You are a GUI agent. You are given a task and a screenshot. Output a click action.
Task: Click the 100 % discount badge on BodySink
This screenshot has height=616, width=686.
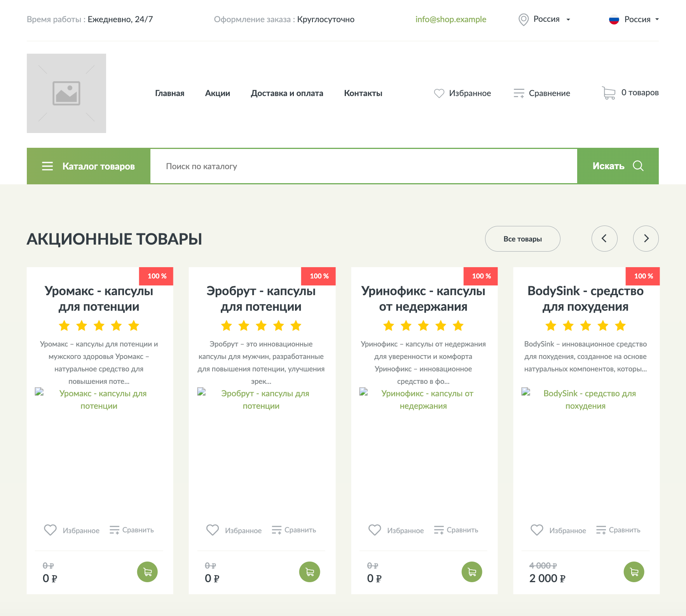tap(643, 276)
